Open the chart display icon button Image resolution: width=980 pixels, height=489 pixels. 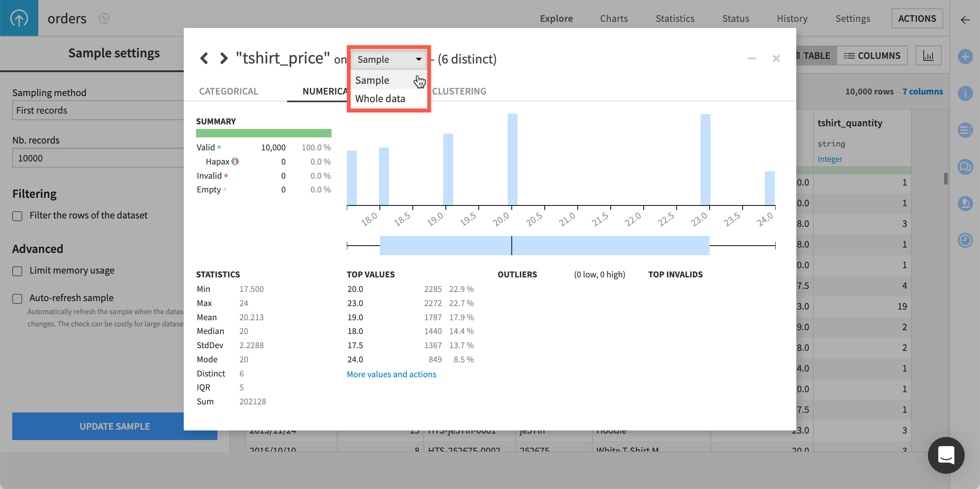928,56
